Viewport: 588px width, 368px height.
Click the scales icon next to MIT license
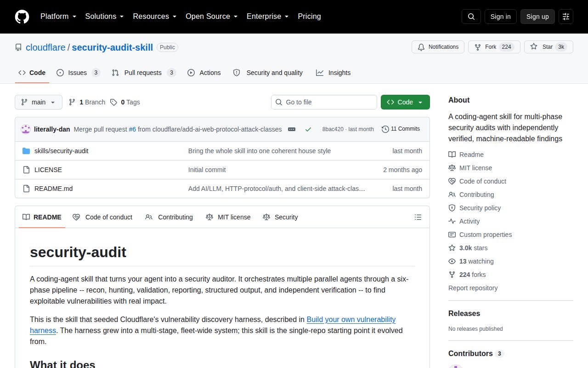(452, 168)
